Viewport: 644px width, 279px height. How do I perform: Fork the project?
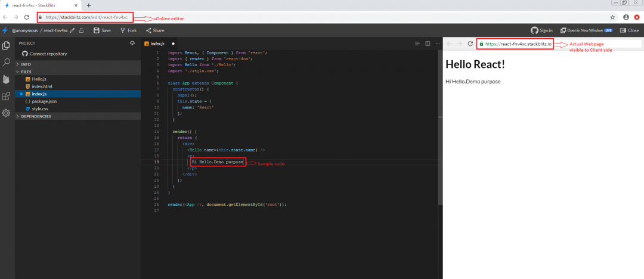tap(128, 30)
